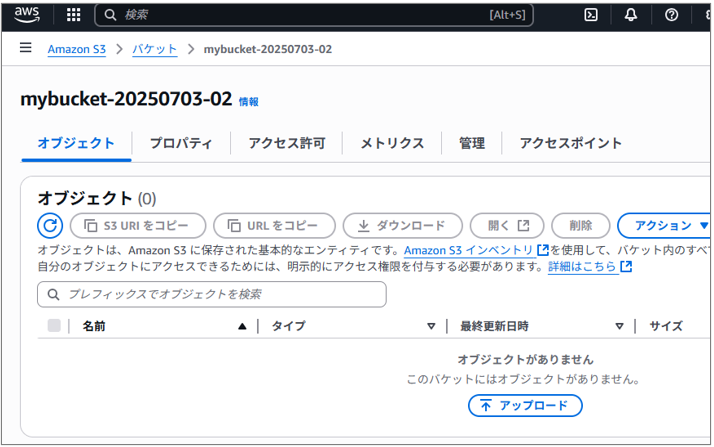Open the CloudShell terminal icon
The width and height of the screenshot is (714, 447).
[591, 15]
